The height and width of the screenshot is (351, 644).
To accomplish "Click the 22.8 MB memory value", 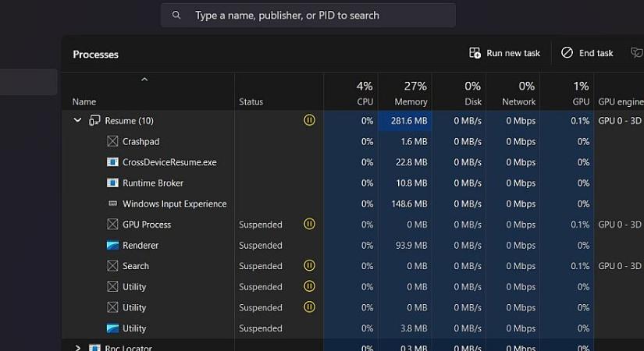I will coord(411,162).
